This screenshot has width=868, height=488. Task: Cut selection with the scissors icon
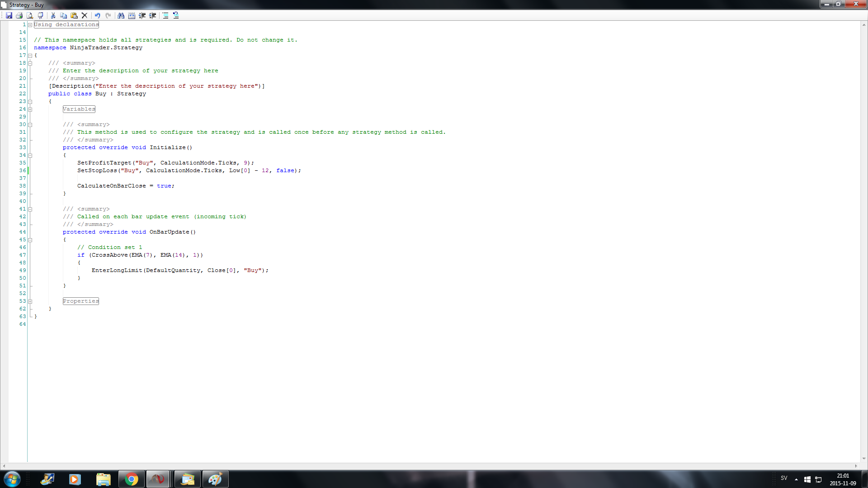tap(53, 15)
